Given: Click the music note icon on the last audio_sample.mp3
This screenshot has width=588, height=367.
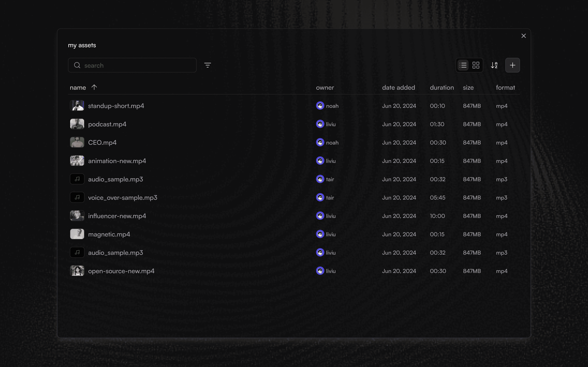Looking at the screenshot, I should [77, 253].
